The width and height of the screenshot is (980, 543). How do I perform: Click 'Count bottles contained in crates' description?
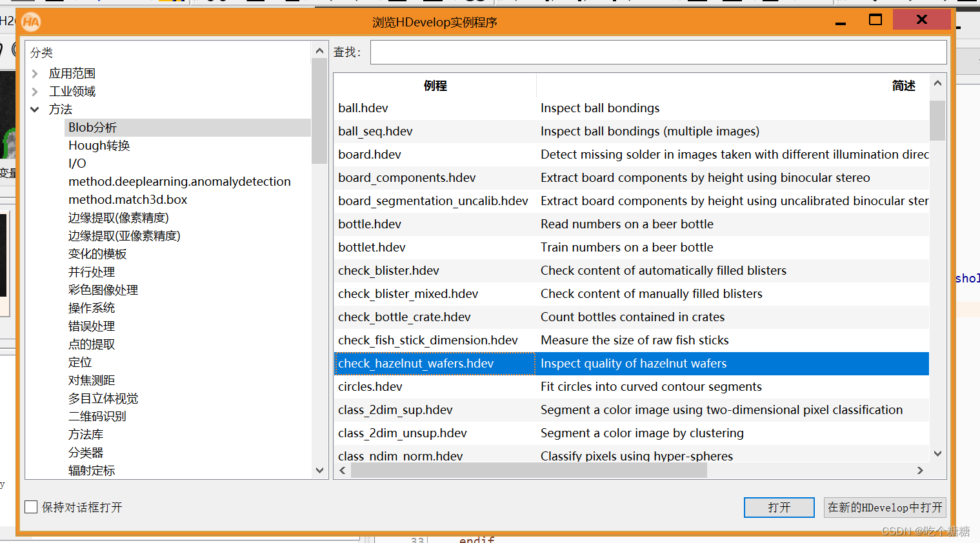click(632, 317)
